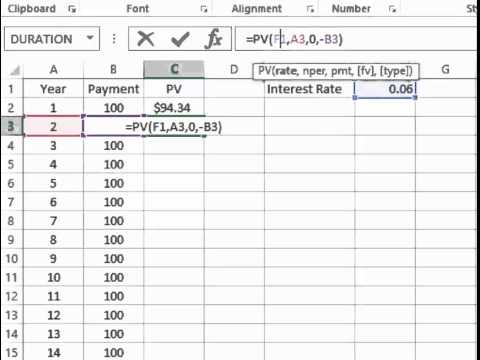Viewport: 480px width, 360px height.
Task: Click the 'Interest Rate' label cell
Action: 310,89
